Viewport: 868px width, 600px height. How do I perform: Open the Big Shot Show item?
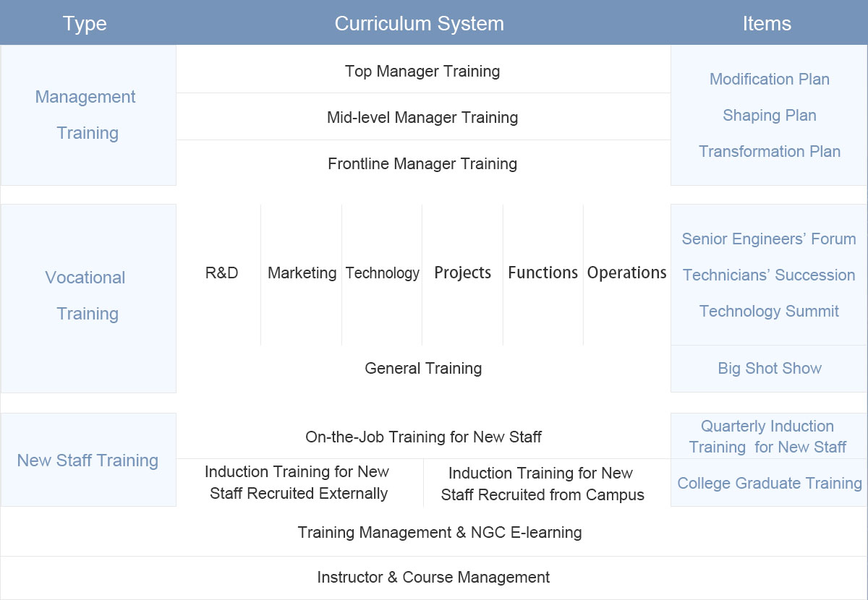coord(770,368)
